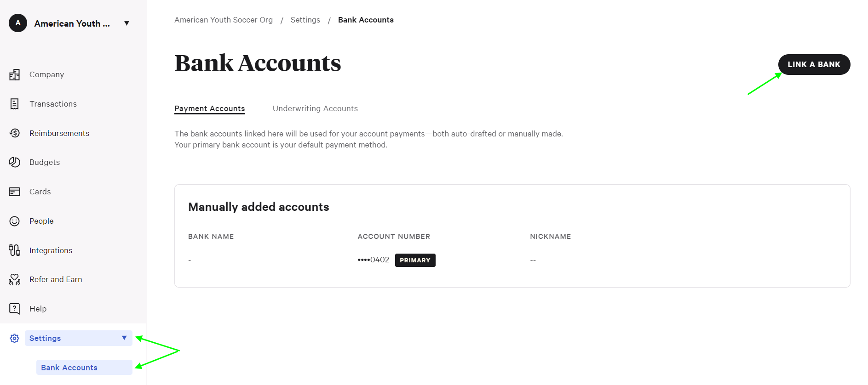This screenshot has width=868, height=385.
Task: Open the American Youth organization switcher dropdown
Action: 126,23
